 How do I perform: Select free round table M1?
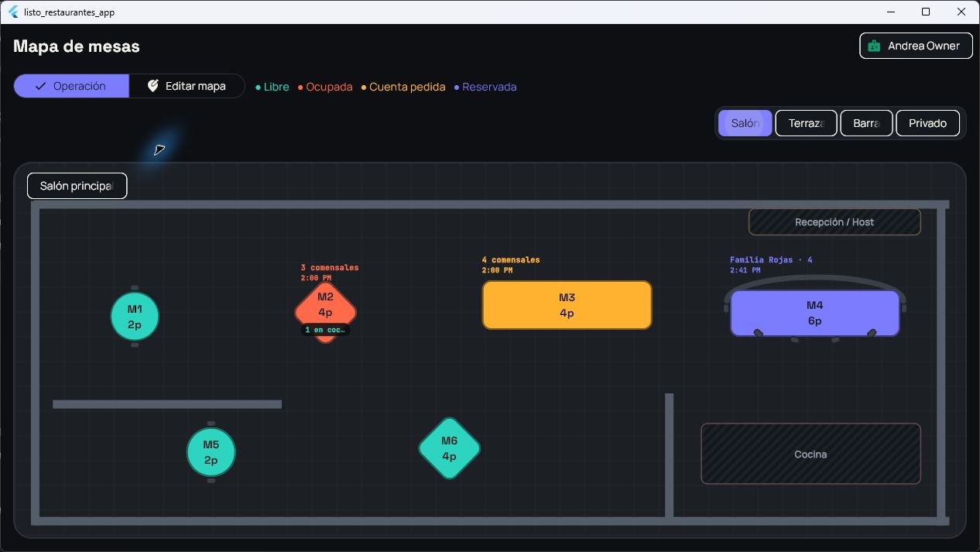point(135,317)
